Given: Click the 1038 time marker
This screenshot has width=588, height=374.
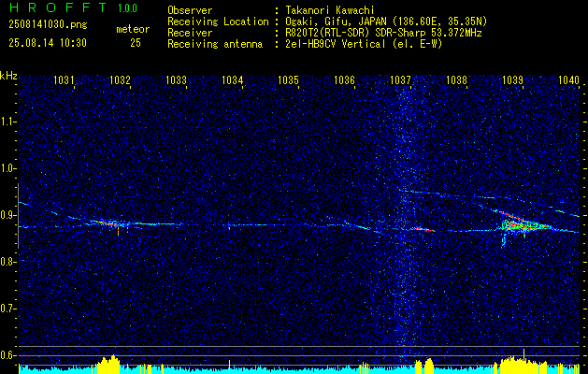Looking at the screenshot, I should tap(457, 79).
